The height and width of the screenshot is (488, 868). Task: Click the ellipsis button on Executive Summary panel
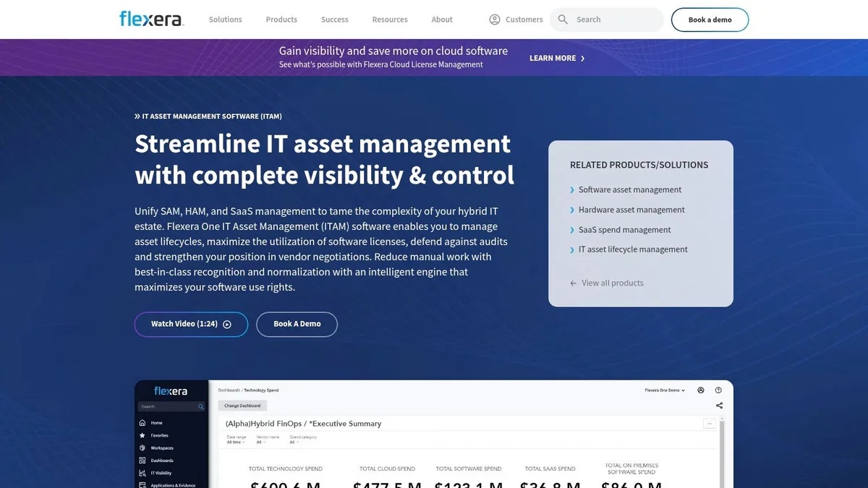click(710, 424)
